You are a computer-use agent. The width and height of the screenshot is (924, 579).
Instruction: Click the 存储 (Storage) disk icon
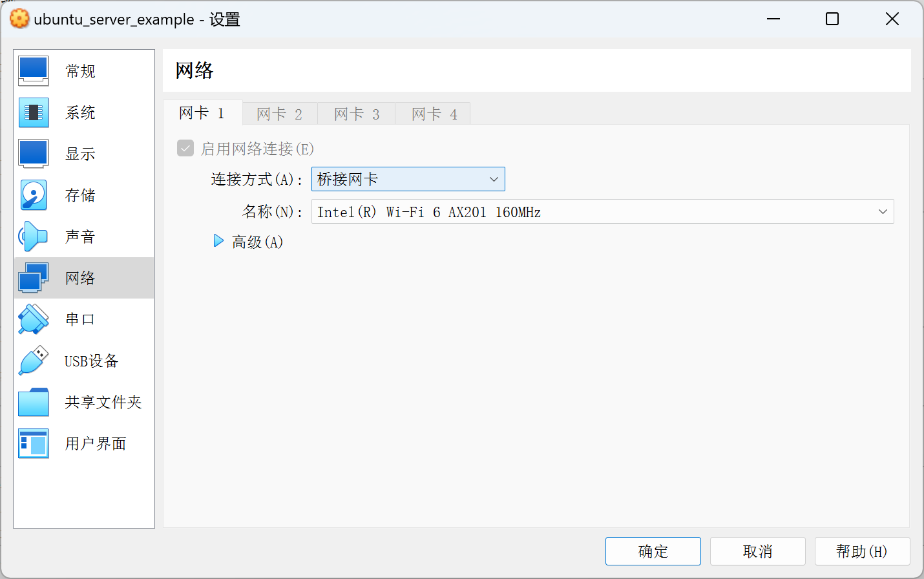point(34,195)
